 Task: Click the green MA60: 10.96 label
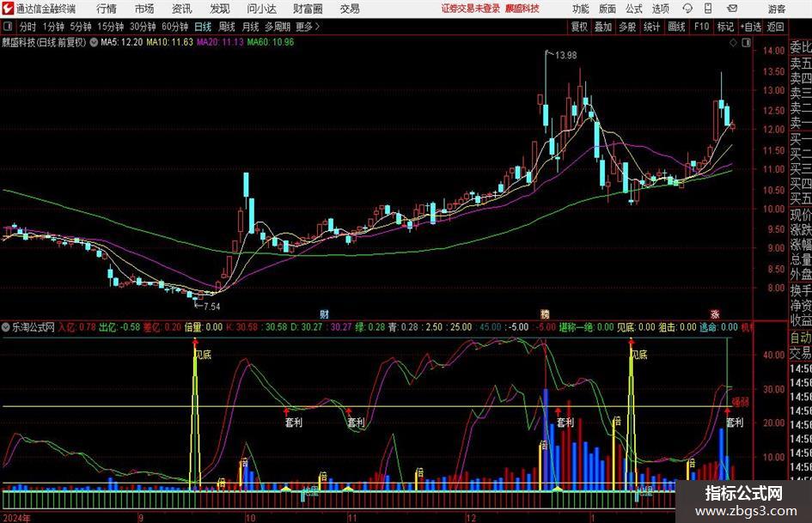[271, 42]
